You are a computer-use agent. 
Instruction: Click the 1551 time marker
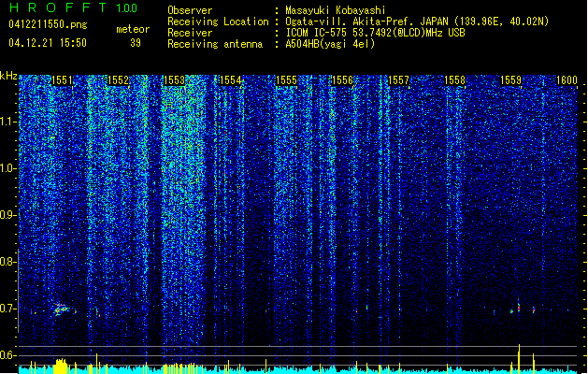(62, 80)
